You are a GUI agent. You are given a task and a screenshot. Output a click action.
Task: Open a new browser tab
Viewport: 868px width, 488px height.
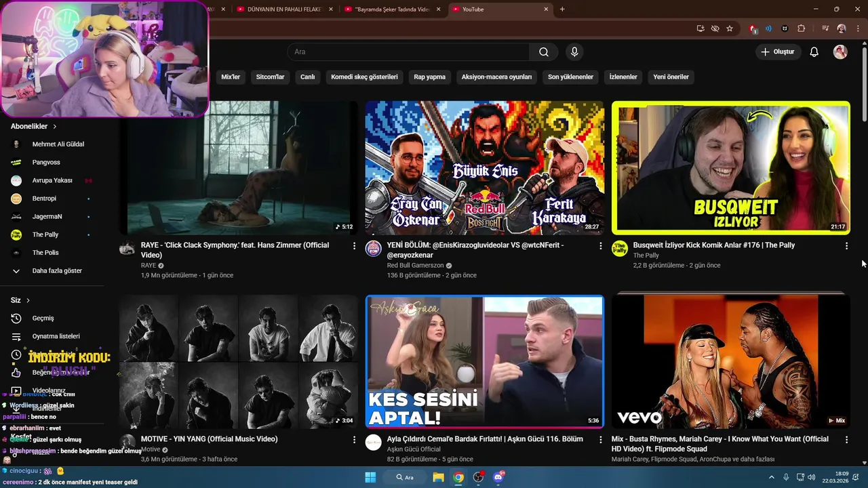click(562, 9)
